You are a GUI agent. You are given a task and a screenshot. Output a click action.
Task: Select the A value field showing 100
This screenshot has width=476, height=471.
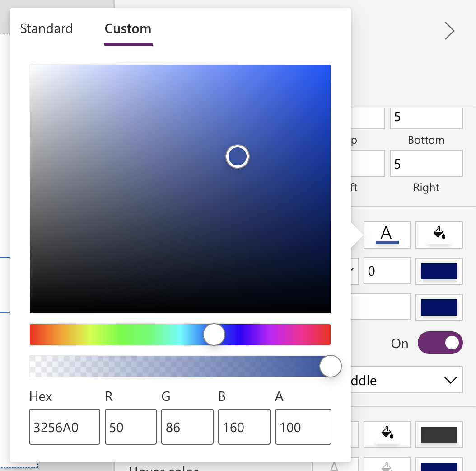point(303,427)
